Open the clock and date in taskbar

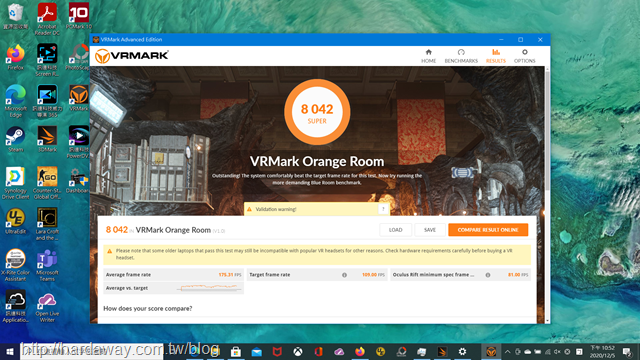tap(602, 351)
